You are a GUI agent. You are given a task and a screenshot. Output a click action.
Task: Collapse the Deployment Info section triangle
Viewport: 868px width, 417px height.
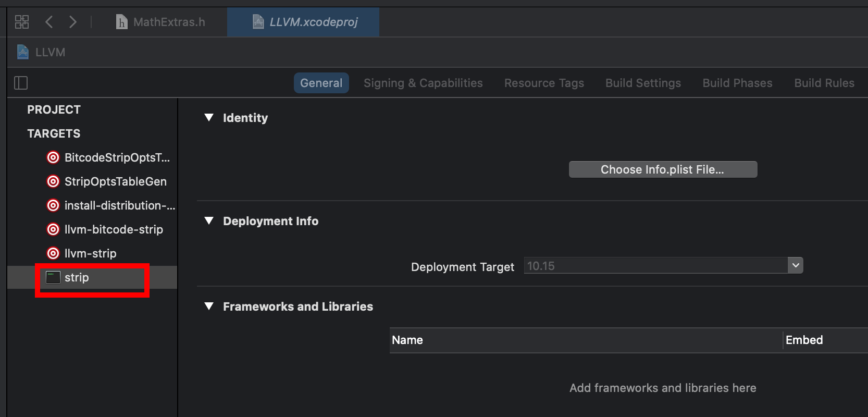(x=209, y=221)
